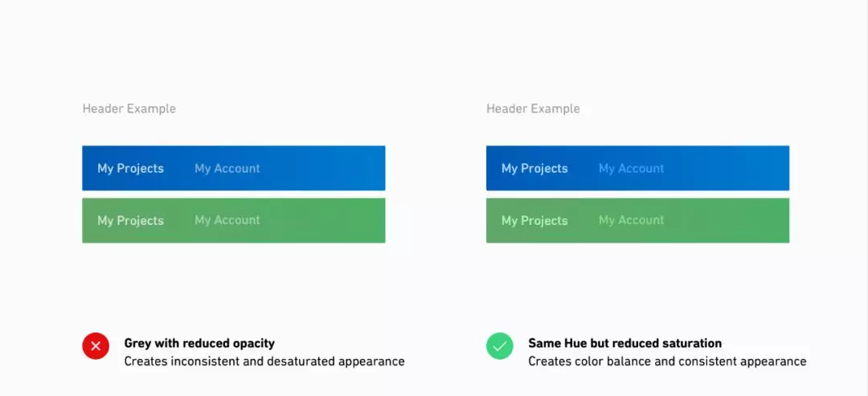Click 'Creates color balance and consistent appearance' text

point(667,361)
